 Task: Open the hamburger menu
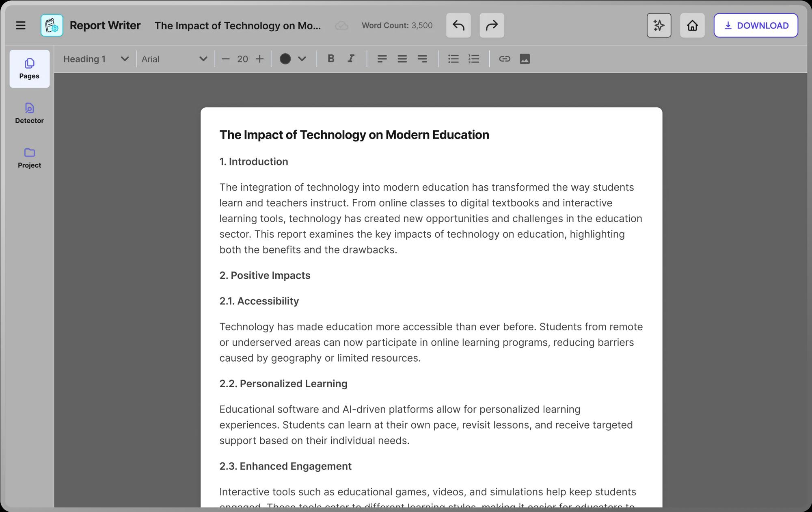tap(21, 26)
